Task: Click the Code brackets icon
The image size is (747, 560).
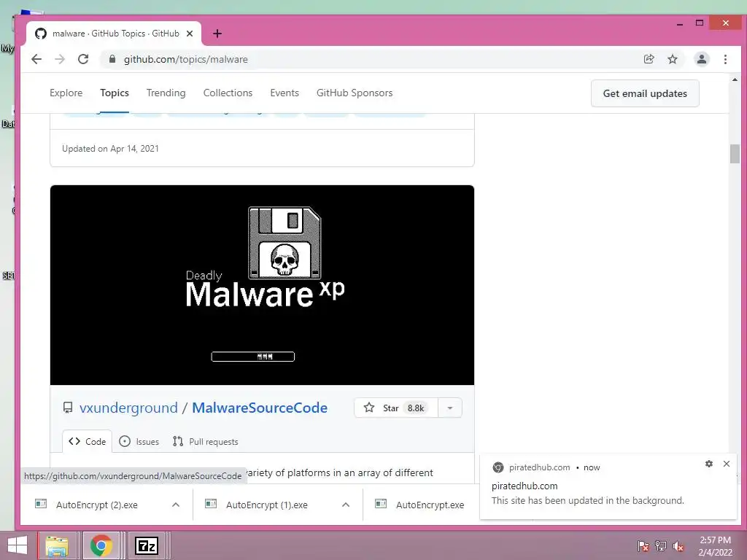Action: [x=74, y=441]
